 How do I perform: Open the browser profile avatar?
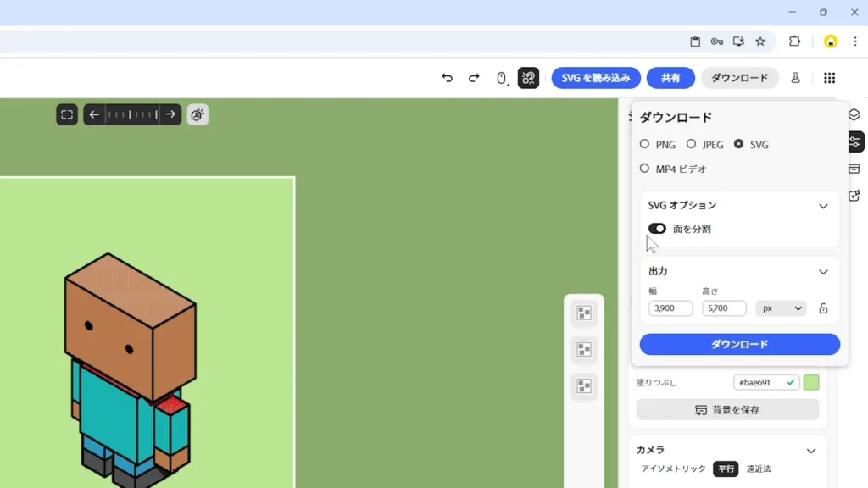coord(831,42)
